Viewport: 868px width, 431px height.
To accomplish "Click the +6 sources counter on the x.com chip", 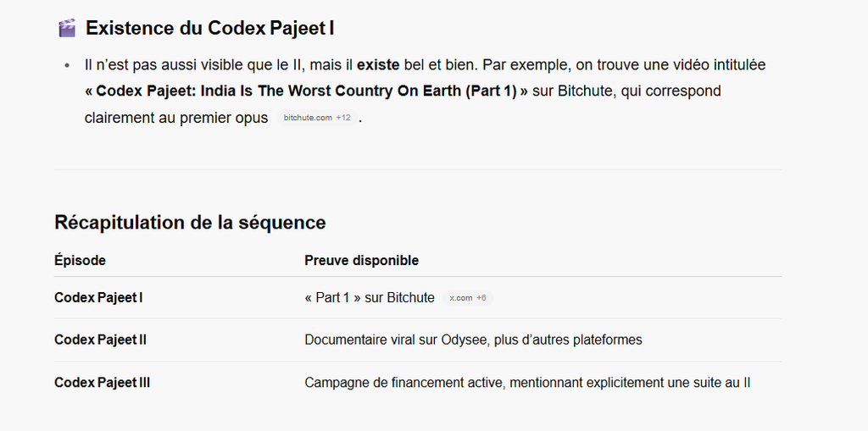I will [x=481, y=298].
